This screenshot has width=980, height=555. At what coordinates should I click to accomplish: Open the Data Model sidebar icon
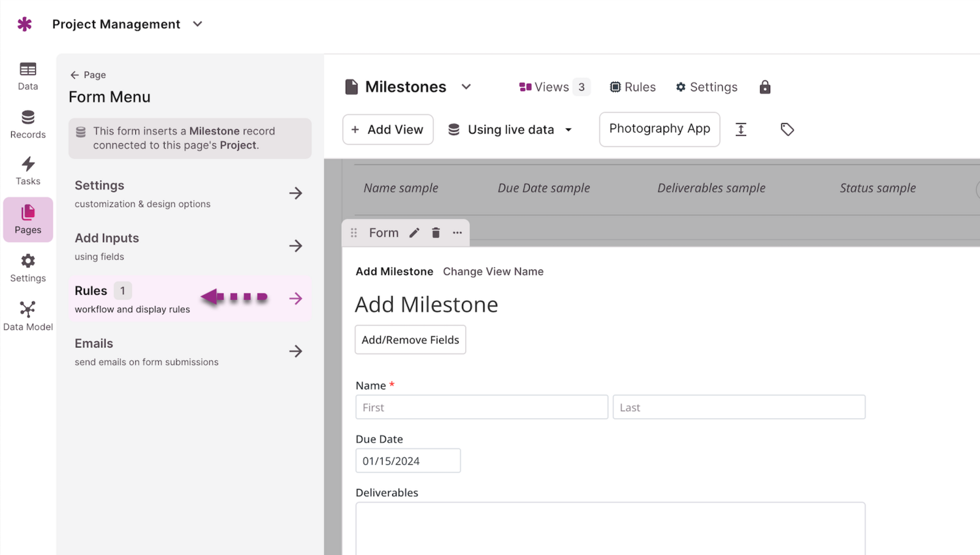pyautogui.click(x=27, y=316)
